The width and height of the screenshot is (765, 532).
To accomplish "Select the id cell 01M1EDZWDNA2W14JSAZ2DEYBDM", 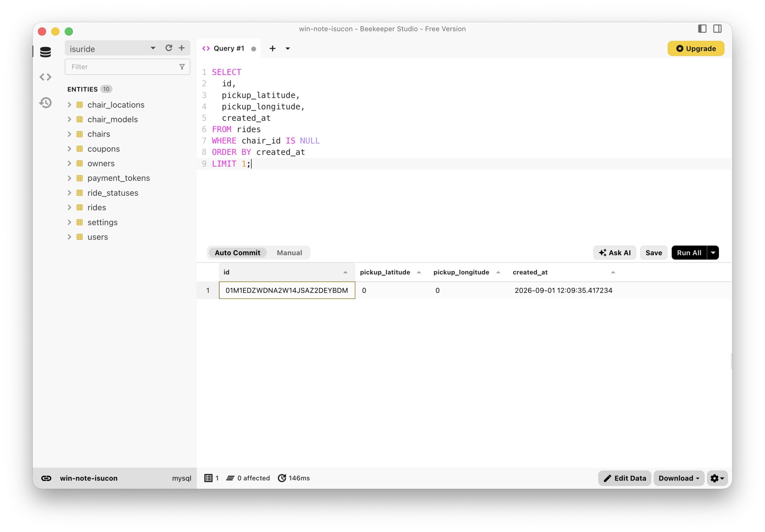I will click(287, 290).
